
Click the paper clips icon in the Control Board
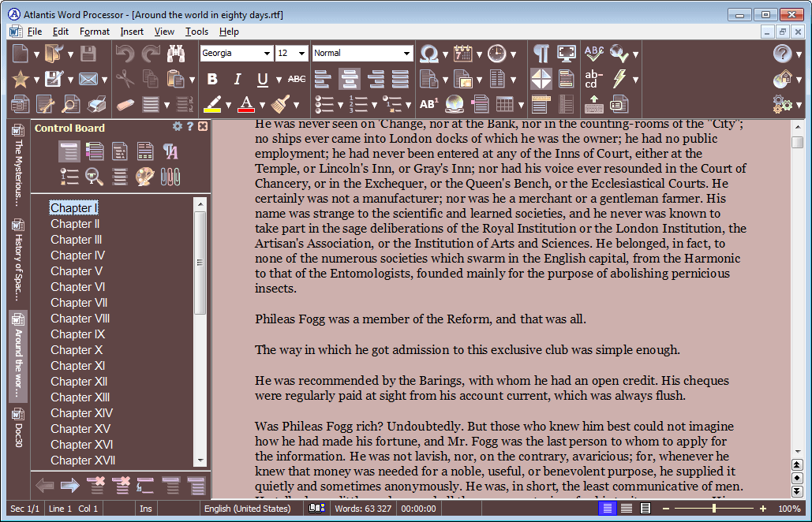pos(170,177)
